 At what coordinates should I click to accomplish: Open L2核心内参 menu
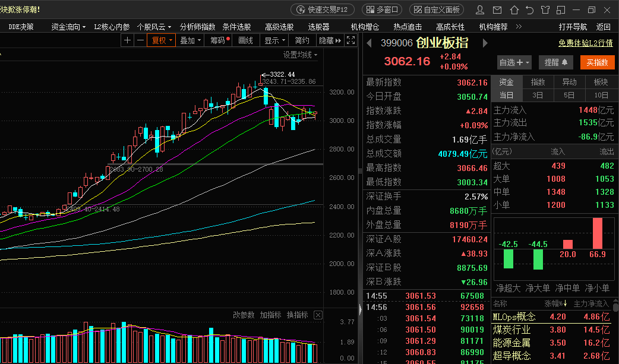click(112, 27)
